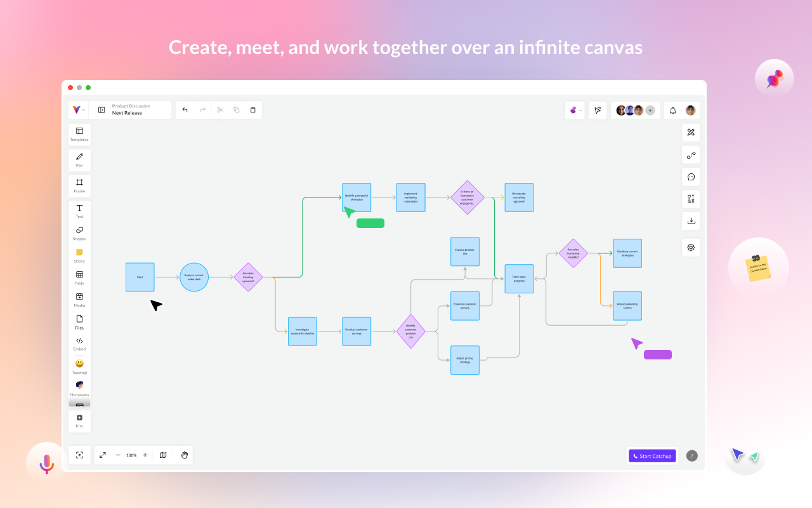
Task: Pick the Sticky note tool
Action: coord(79,255)
